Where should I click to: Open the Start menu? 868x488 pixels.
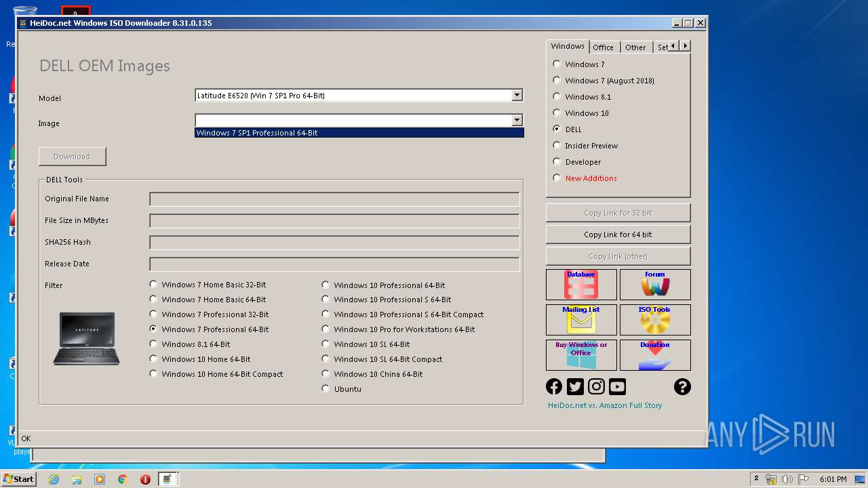click(x=18, y=479)
